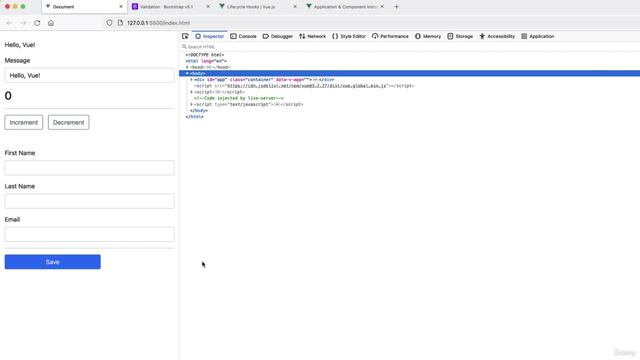
Task: Switch to the Inspector devtools tab
Action: 209,36
